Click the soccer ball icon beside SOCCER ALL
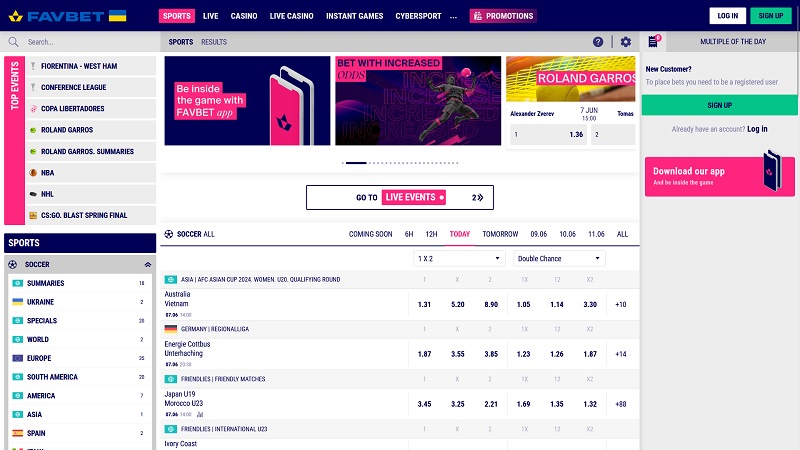Viewport: 800px width, 450px height. 169,234
